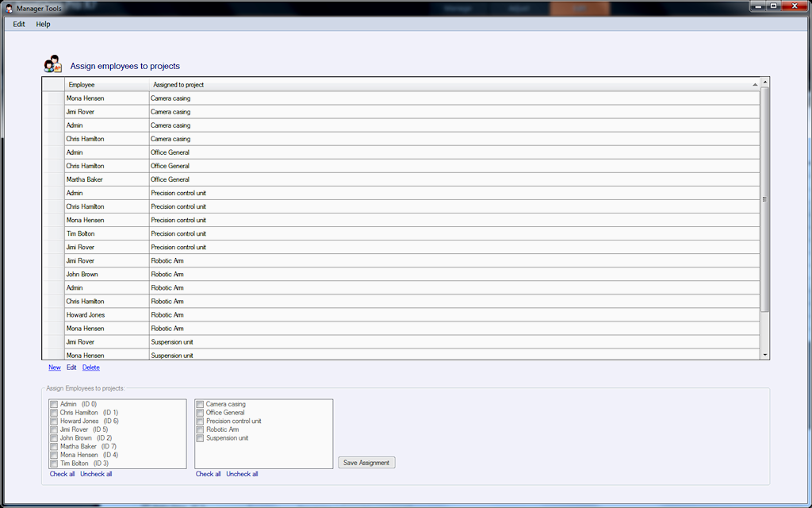Click the Assign employees to projects icon
Screen dimensions: 812x508
[52, 64]
